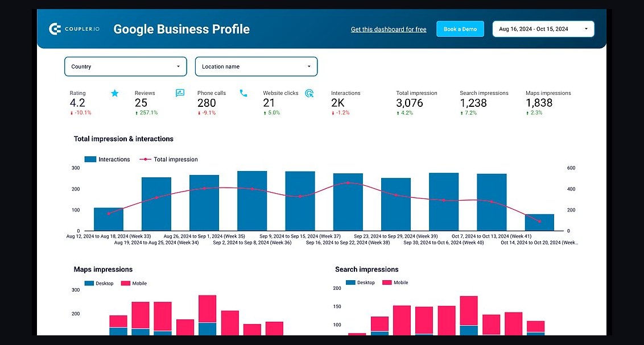Image resolution: width=644 pixels, height=345 pixels.
Task: Open the Country dropdown
Action: 126,66
